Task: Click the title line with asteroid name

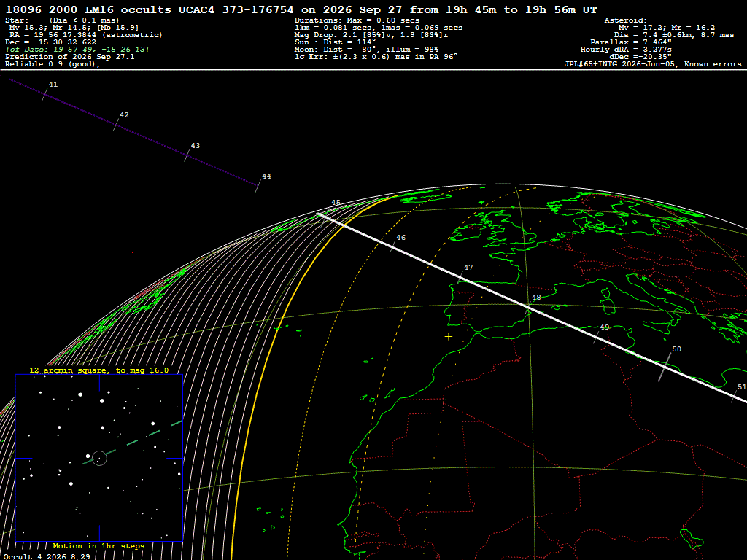Action: click(x=301, y=9)
